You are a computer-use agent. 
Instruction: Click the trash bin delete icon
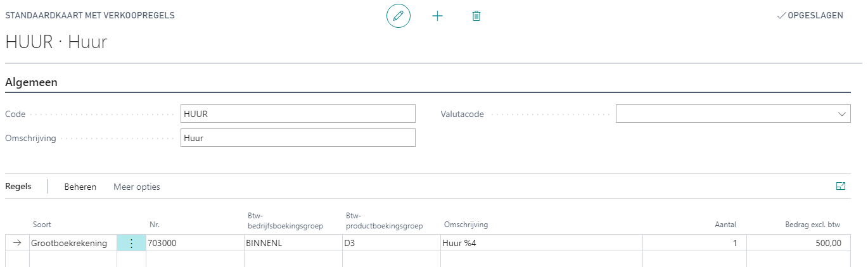(x=476, y=16)
